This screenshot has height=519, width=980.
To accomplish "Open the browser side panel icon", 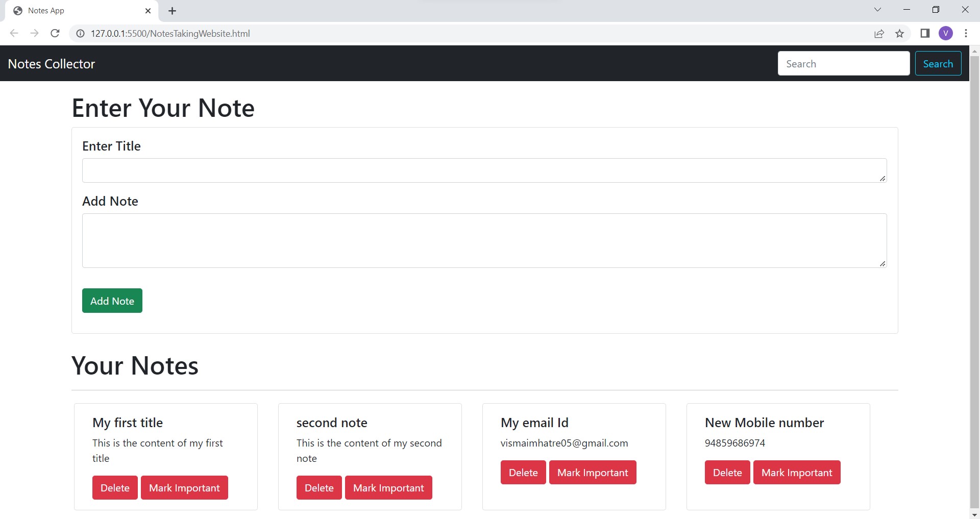I will click(924, 33).
